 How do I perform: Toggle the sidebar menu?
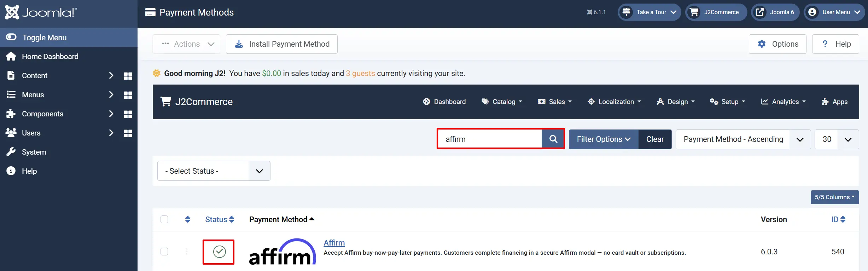(69, 38)
